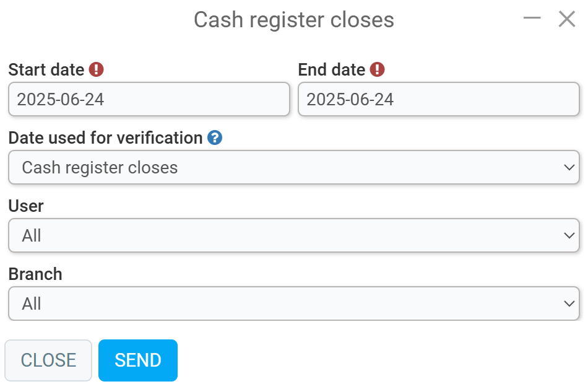Focus the End date input field
Screen dimensions: 588x384
tap(438, 99)
